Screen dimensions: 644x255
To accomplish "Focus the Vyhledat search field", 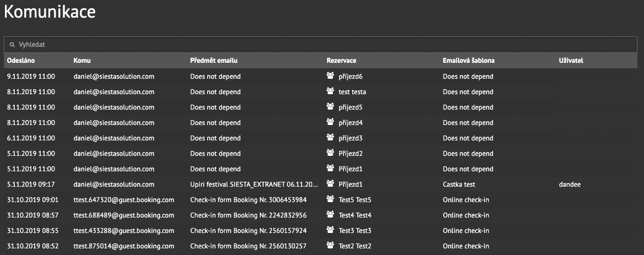I will click(x=320, y=45).
